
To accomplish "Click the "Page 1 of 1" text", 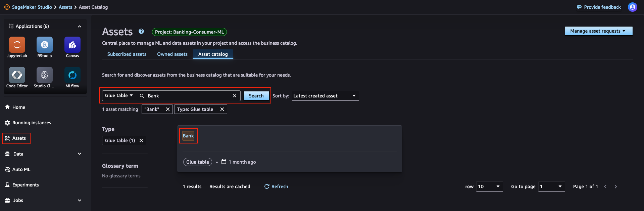I will [586, 186].
